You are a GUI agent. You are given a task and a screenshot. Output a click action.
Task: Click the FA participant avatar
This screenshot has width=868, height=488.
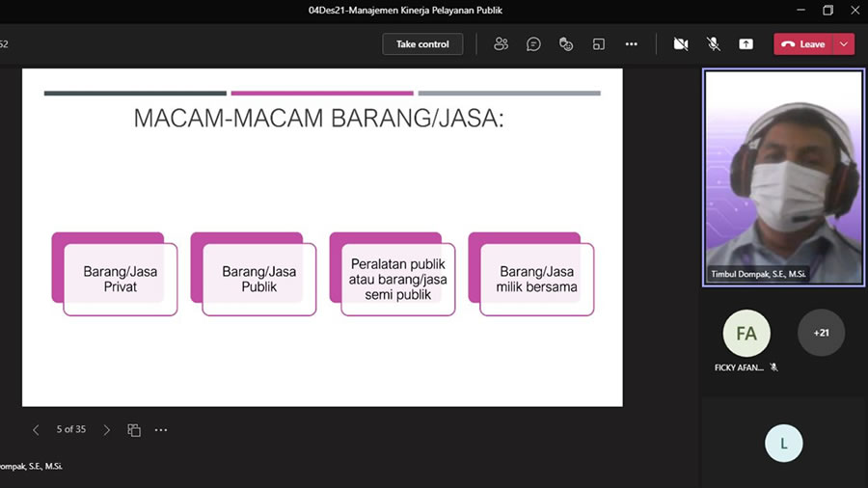tap(746, 333)
